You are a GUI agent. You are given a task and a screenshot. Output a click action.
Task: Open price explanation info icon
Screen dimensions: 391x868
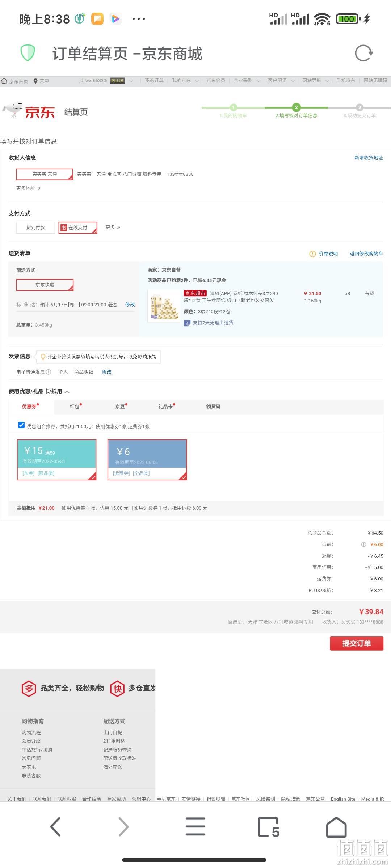312,254
